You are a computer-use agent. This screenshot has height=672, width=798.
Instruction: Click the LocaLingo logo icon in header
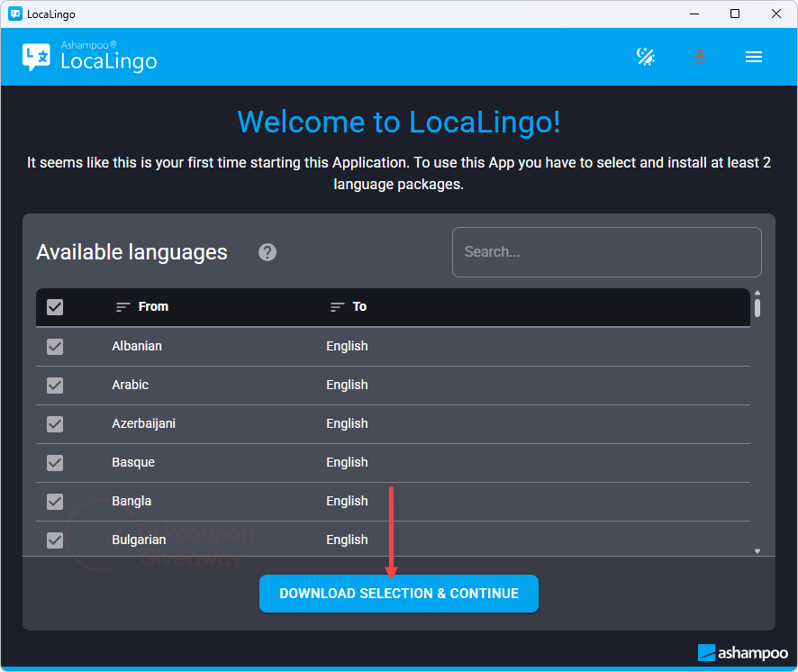pos(36,57)
